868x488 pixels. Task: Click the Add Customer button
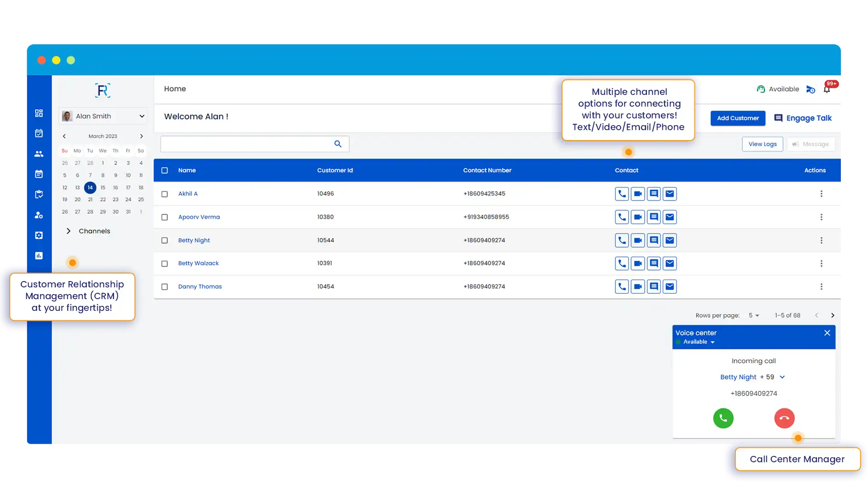click(x=738, y=118)
